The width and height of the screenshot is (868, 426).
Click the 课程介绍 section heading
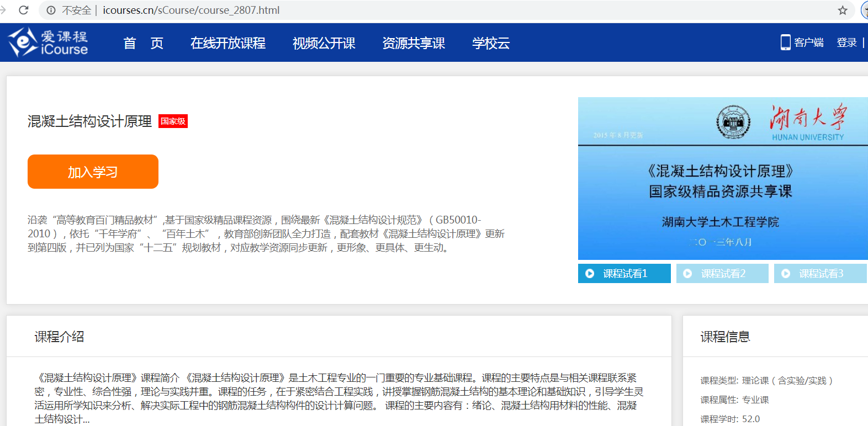point(59,337)
